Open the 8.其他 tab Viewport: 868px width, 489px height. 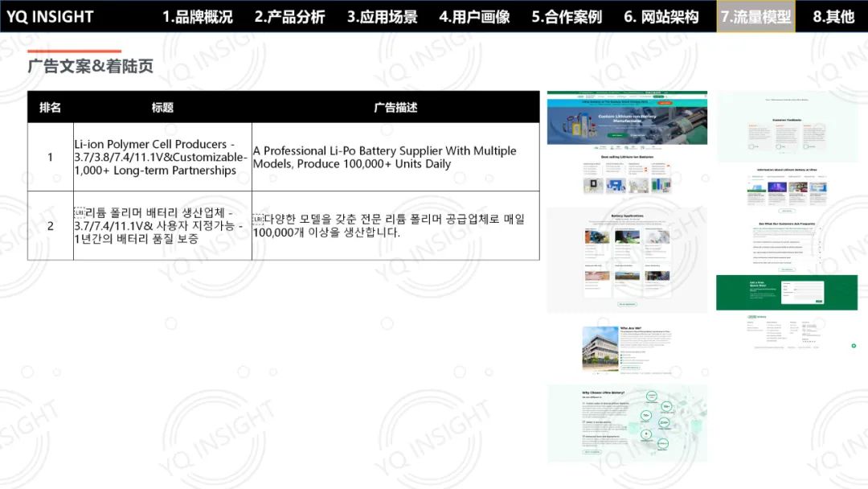click(833, 17)
